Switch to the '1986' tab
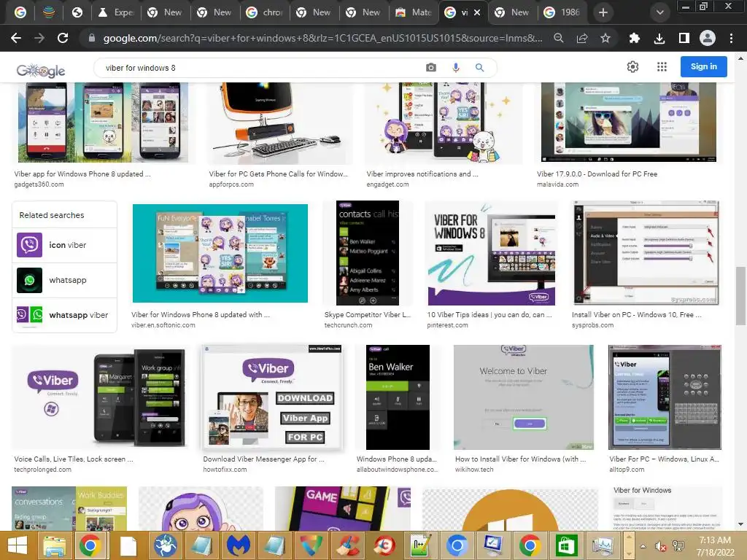747x560 pixels. (x=562, y=12)
